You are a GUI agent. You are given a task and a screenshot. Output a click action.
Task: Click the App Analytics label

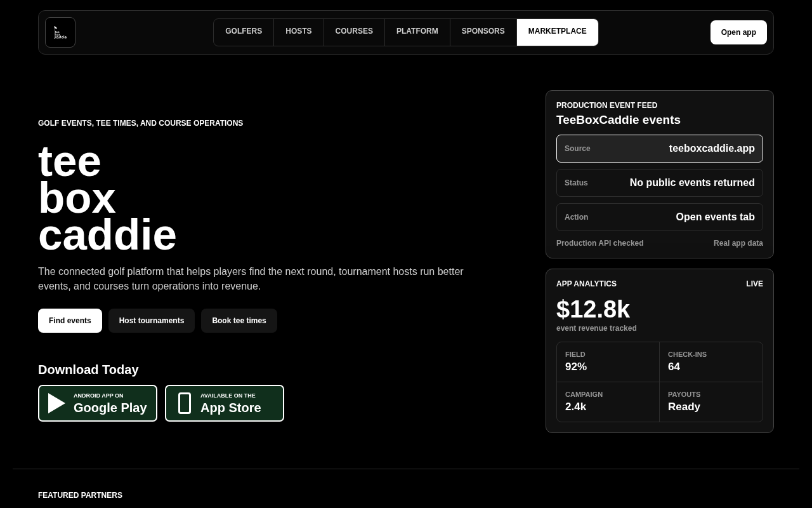point(586,284)
